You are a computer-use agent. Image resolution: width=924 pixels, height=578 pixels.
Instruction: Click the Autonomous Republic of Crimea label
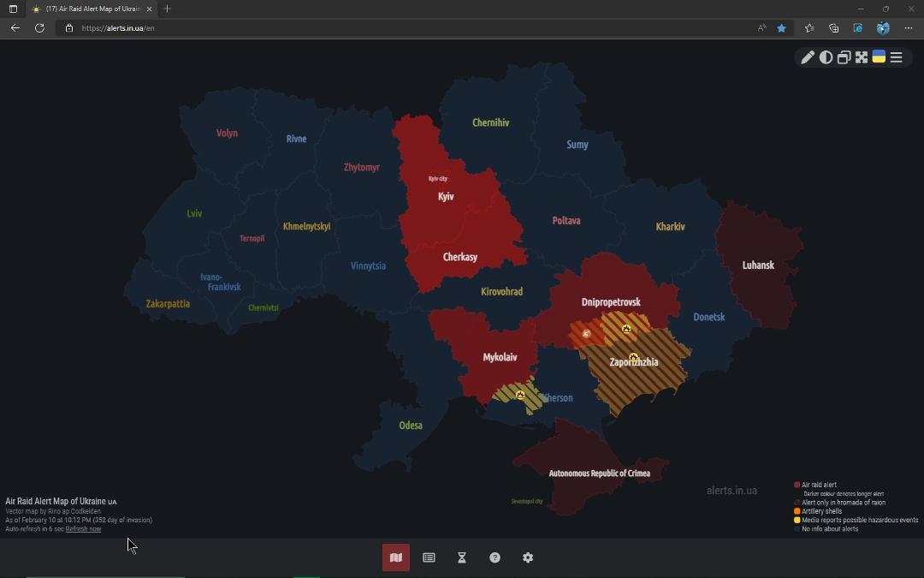click(x=599, y=473)
